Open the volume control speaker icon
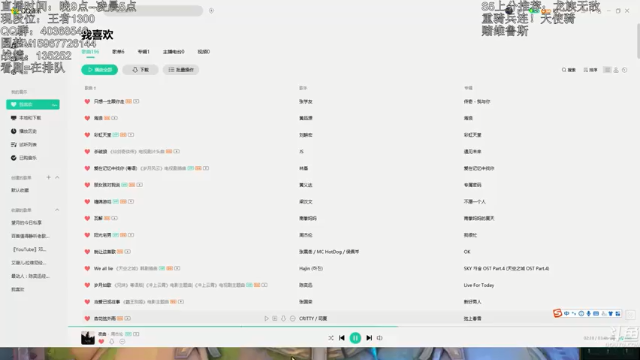This screenshot has width=640, height=360. click(x=380, y=338)
